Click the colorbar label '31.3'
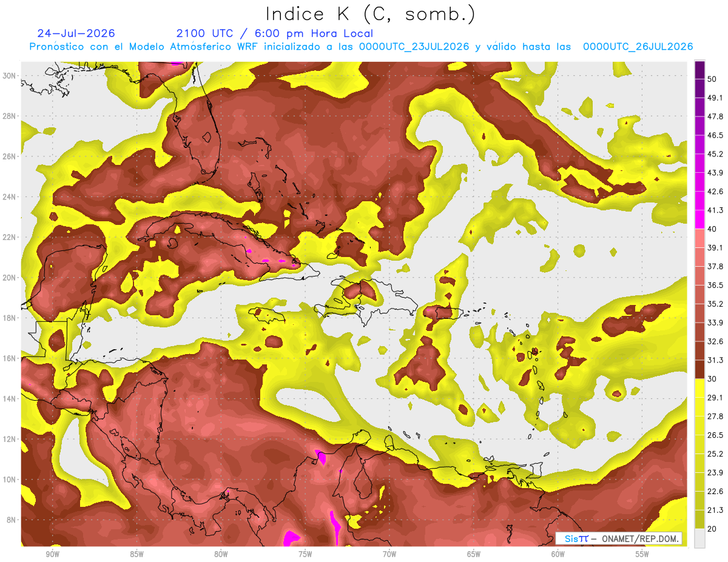 pyautogui.click(x=716, y=360)
